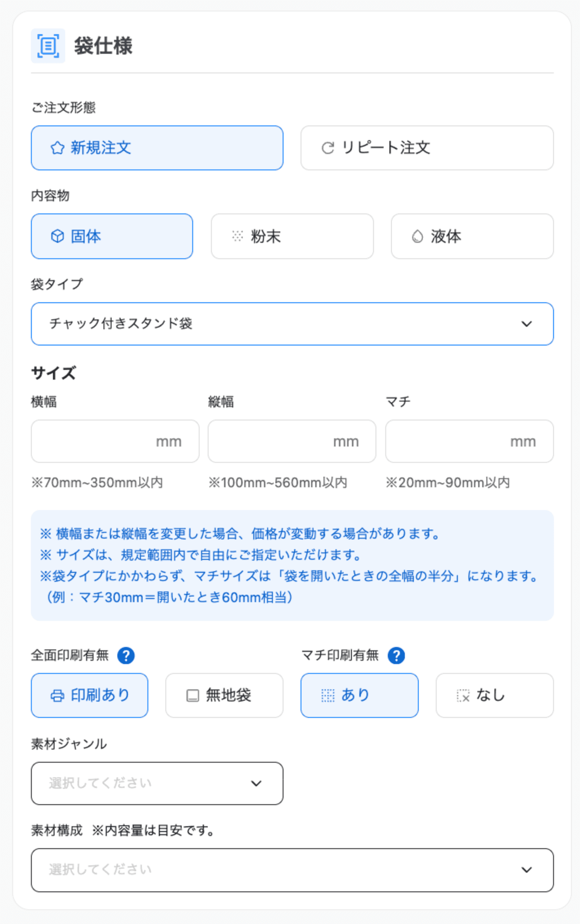Click the printer icon in 印刷あり
Screen dimensions: 580x924
point(56,695)
